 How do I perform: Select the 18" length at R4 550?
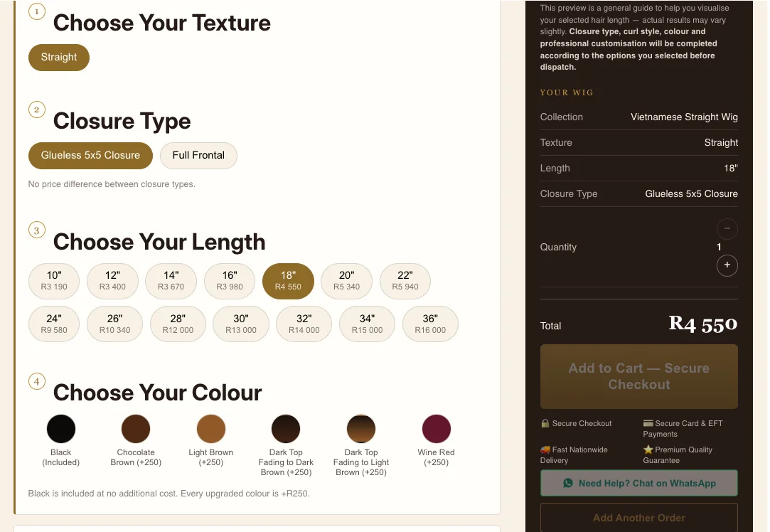point(288,281)
